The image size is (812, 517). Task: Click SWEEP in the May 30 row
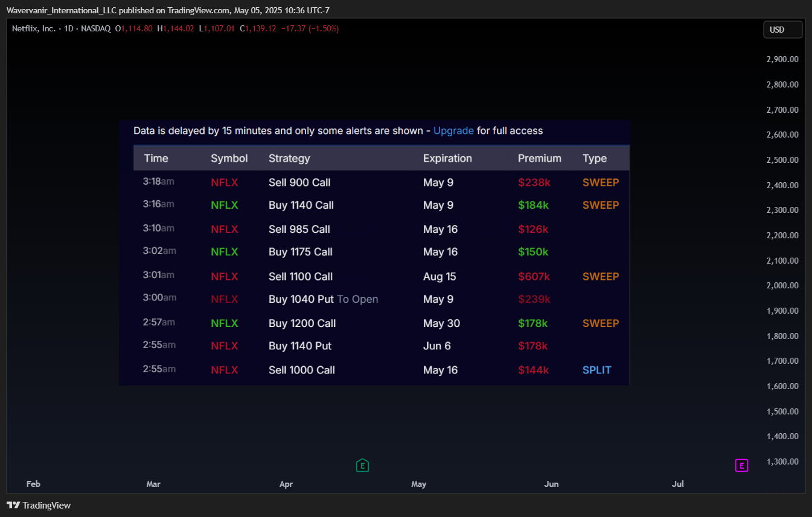click(x=601, y=323)
